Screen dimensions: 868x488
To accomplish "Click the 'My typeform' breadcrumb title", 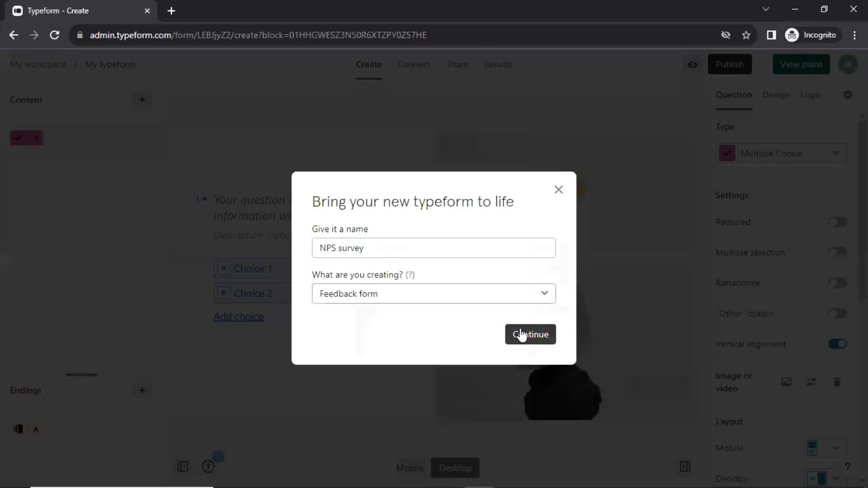I will point(110,64).
